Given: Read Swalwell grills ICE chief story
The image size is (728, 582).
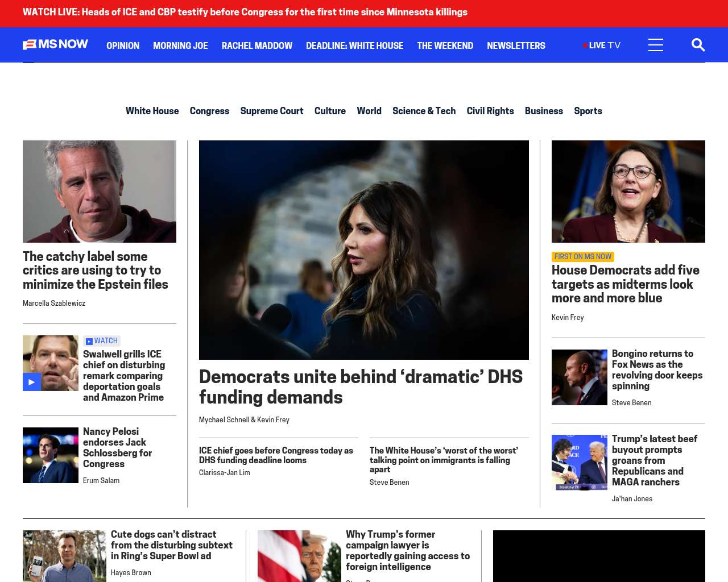Looking at the screenshot, I should (124, 376).
